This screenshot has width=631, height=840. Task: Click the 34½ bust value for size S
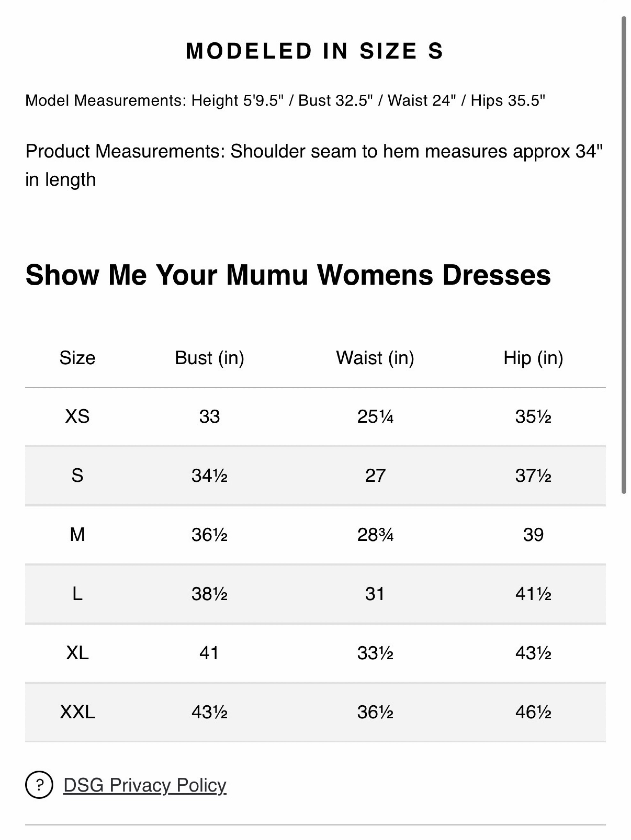209,475
